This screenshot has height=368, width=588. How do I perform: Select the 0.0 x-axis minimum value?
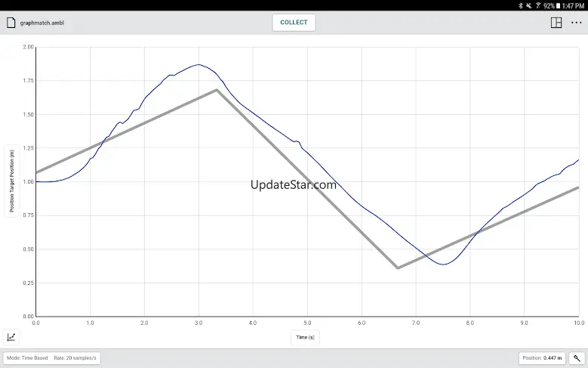pyautogui.click(x=36, y=323)
